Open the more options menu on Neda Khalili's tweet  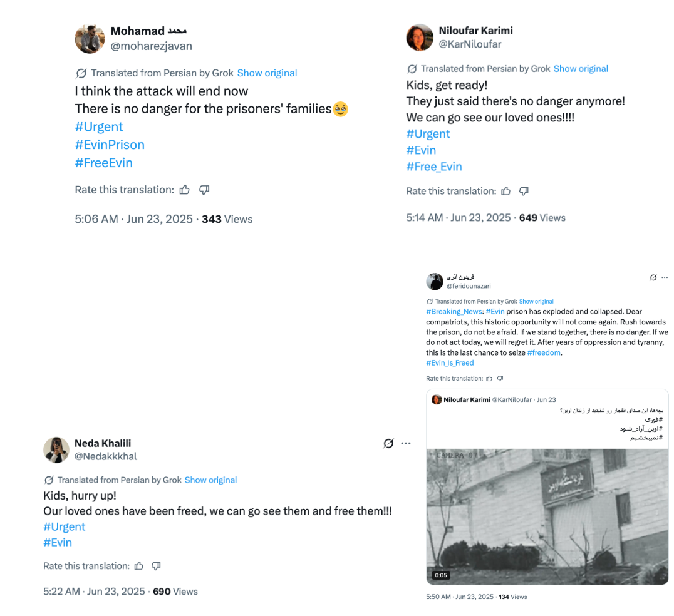[406, 444]
